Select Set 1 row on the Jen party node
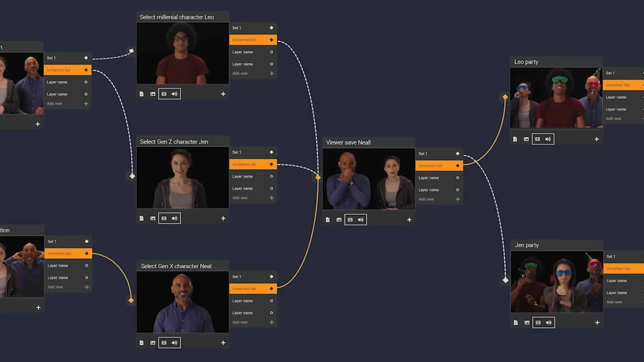Screen dimensions: 644x362 click(624, 256)
